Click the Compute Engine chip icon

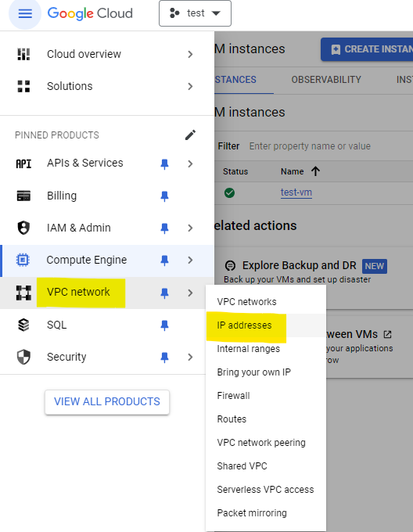[x=23, y=260]
